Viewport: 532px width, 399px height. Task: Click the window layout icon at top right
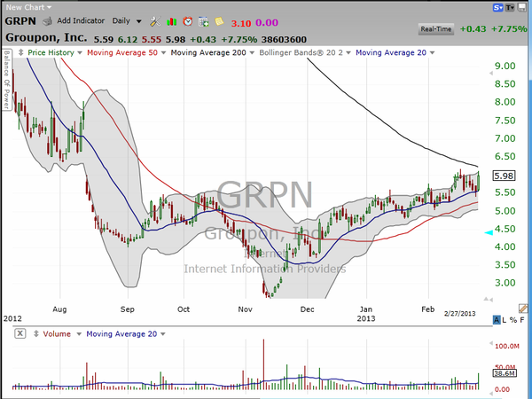522,7
